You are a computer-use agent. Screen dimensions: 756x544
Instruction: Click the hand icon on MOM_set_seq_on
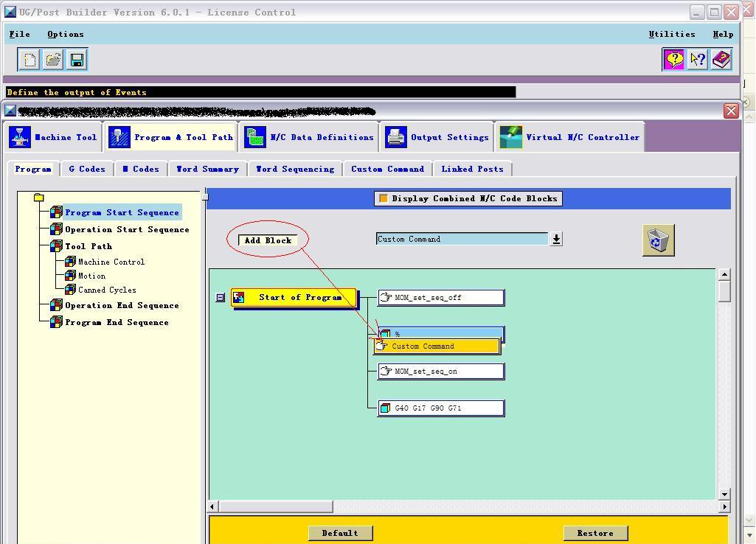[x=386, y=371]
